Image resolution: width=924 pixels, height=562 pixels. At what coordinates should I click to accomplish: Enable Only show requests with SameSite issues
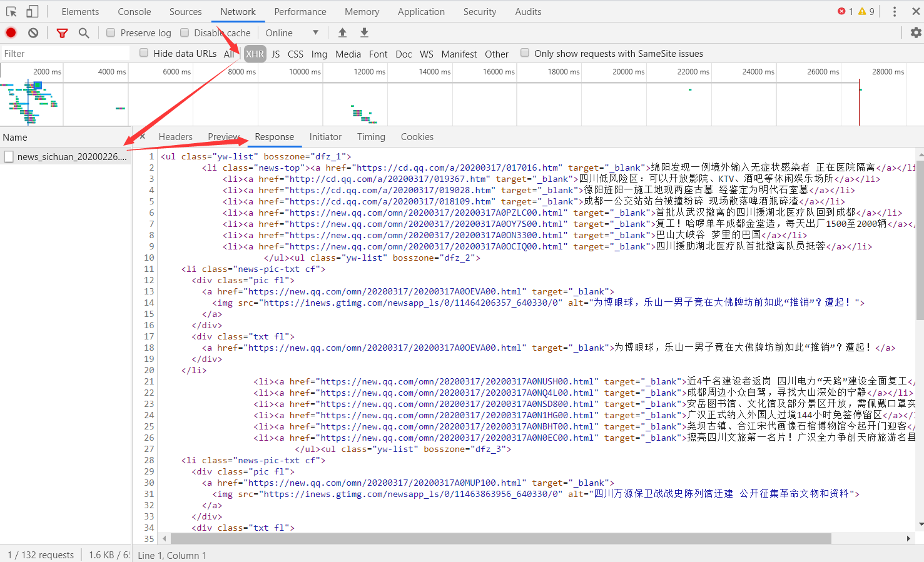tap(525, 53)
